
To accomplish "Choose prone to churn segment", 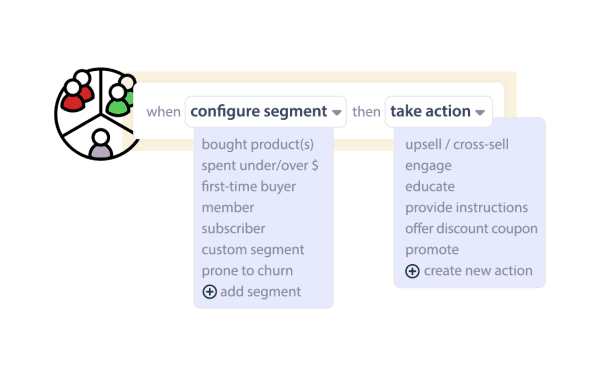I will coord(247,271).
